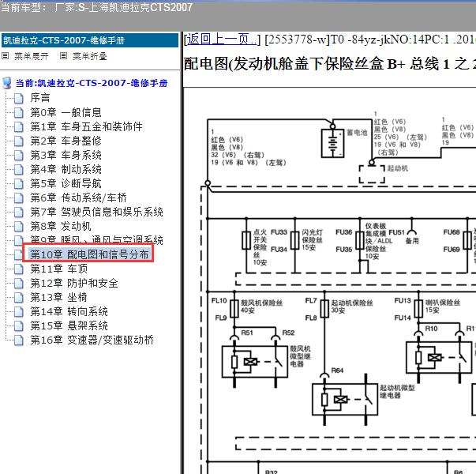Image resolution: width=476 pixels, height=474 pixels.
Task: Click the page icon beside 第1章
Action: [x=19, y=126]
